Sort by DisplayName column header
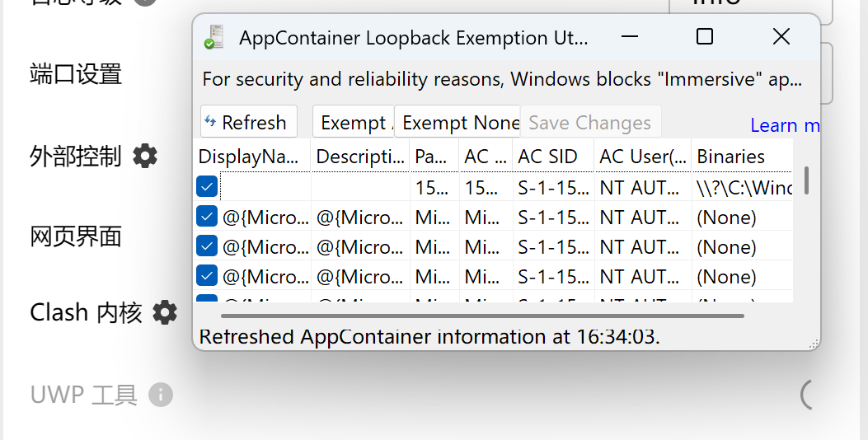 tap(251, 156)
